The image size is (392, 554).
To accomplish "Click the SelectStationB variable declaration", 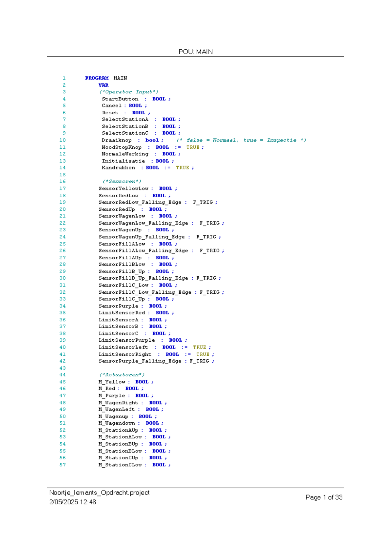I will pos(125,126).
